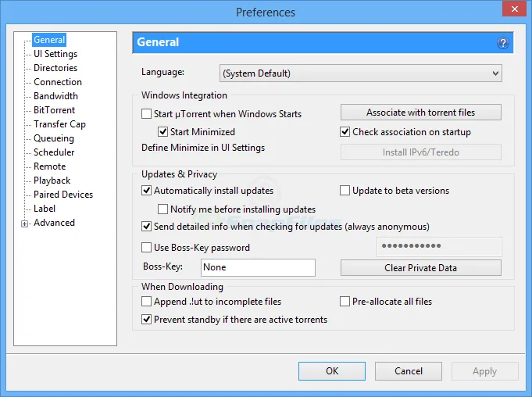This screenshot has height=397, width=532.
Task: Select BitTorrent in the tree
Action: [x=54, y=110]
